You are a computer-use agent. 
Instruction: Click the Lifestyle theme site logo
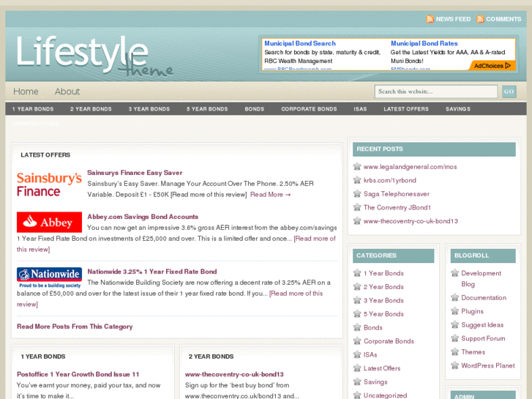tap(94, 56)
